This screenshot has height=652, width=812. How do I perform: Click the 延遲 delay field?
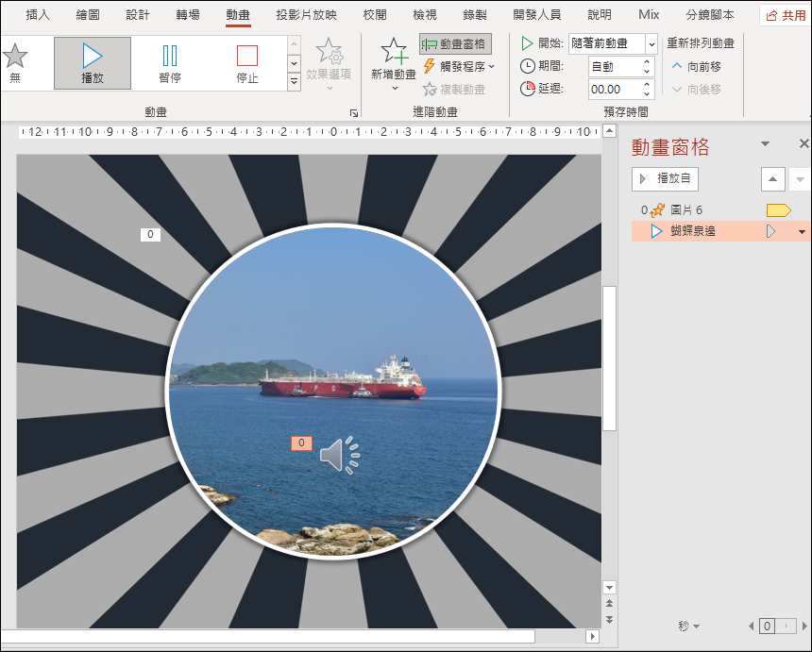click(616, 89)
